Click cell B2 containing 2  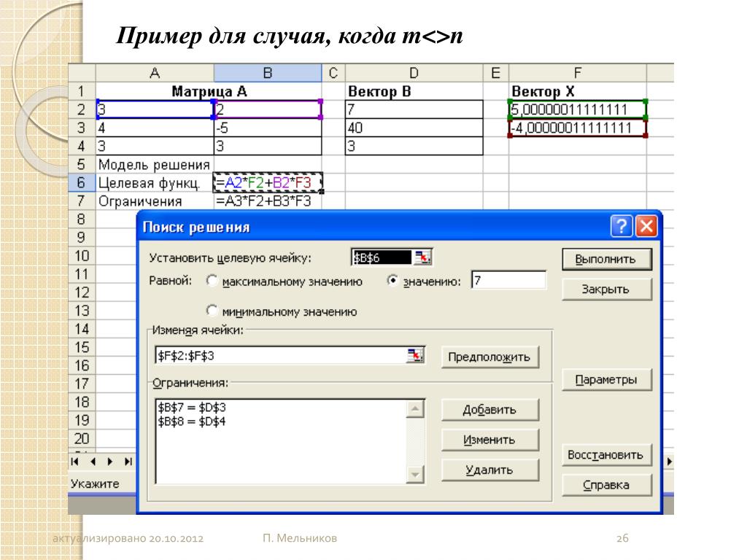pos(268,109)
